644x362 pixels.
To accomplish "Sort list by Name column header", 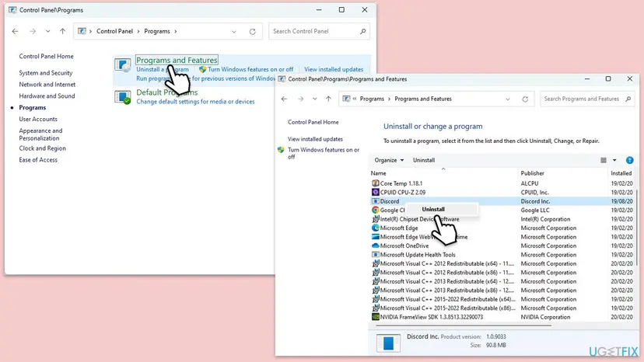I will [378, 173].
